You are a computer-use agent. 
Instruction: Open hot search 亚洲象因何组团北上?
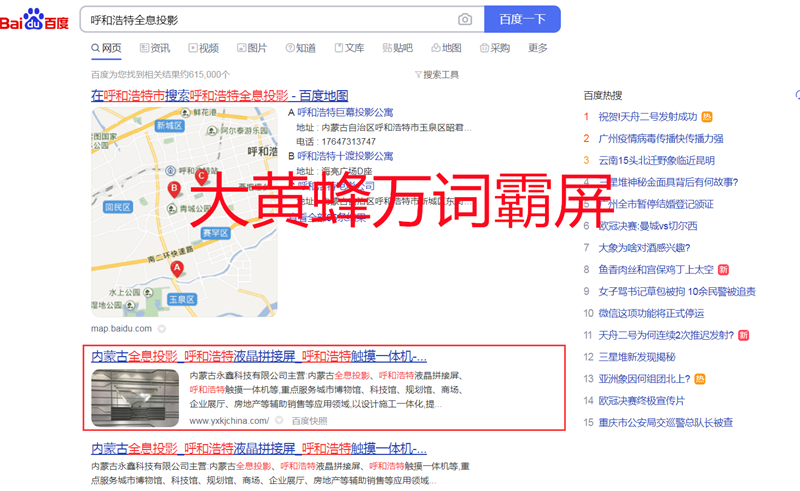[644, 379]
